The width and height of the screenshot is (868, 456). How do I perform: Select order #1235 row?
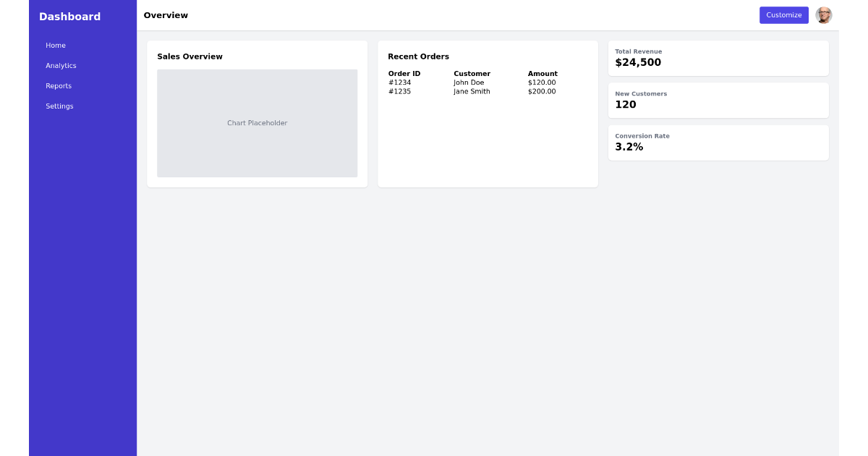pos(401,91)
